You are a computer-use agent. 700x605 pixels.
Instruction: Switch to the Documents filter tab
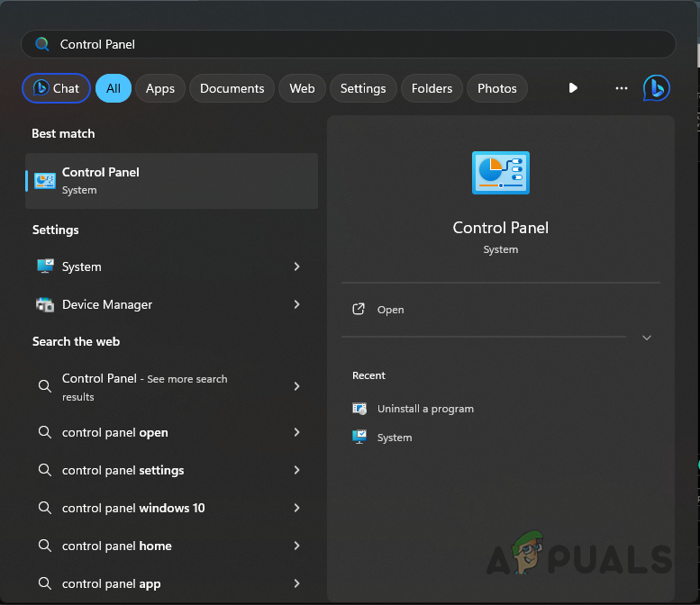tap(232, 88)
